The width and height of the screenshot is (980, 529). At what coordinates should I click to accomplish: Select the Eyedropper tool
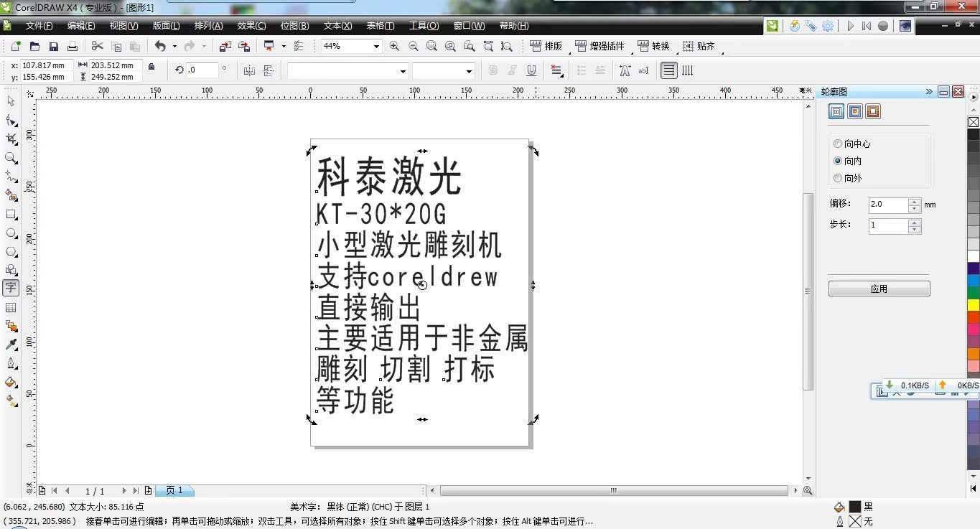[x=11, y=345]
